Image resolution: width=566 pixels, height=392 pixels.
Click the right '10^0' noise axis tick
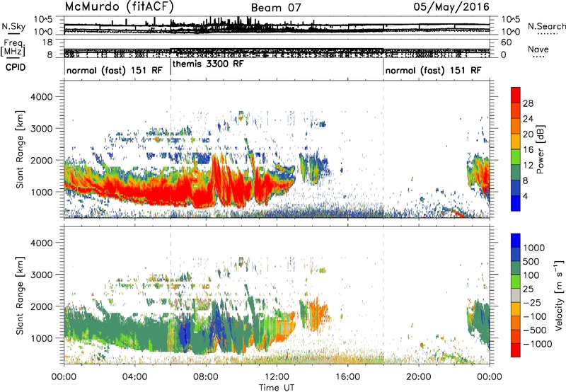[511, 31]
